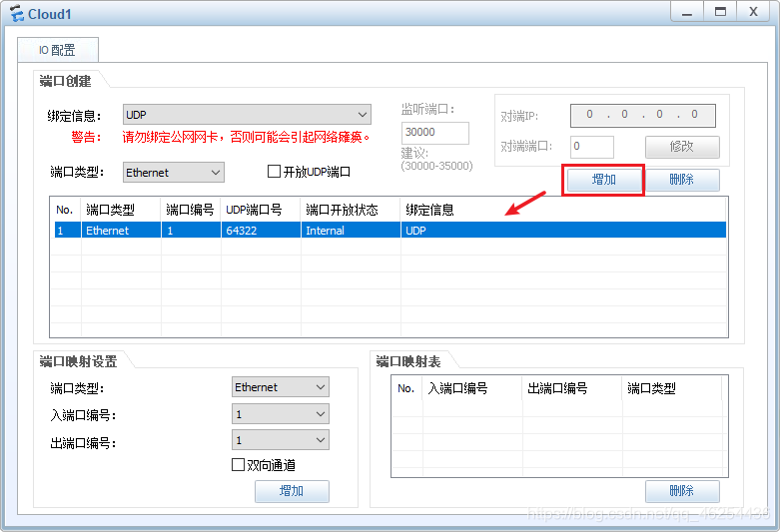Click 增加 button in 端口创建 section
Viewport: 780px width, 532px height.
pyautogui.click(x=604, y=180)
